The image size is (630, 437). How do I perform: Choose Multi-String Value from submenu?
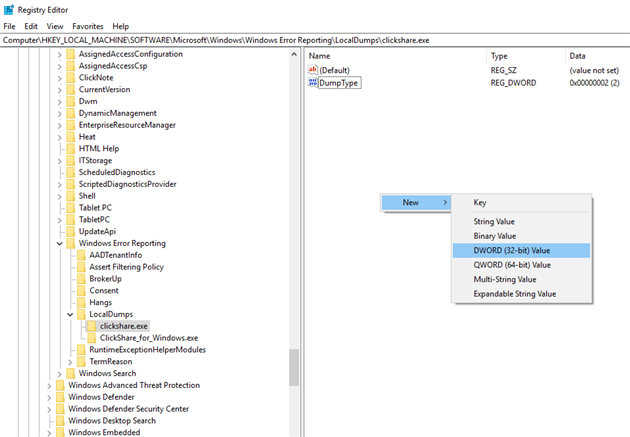pyautogui.click(x=521, y=279)
